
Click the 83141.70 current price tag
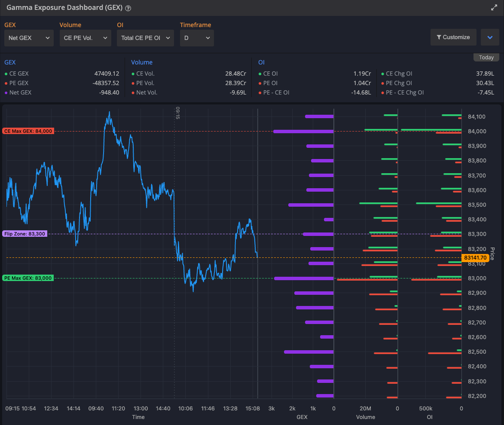475,258
